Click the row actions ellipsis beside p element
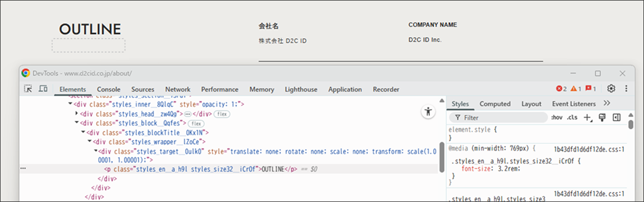644x202 pixels. pyautogui.click(x=22, y=168)
